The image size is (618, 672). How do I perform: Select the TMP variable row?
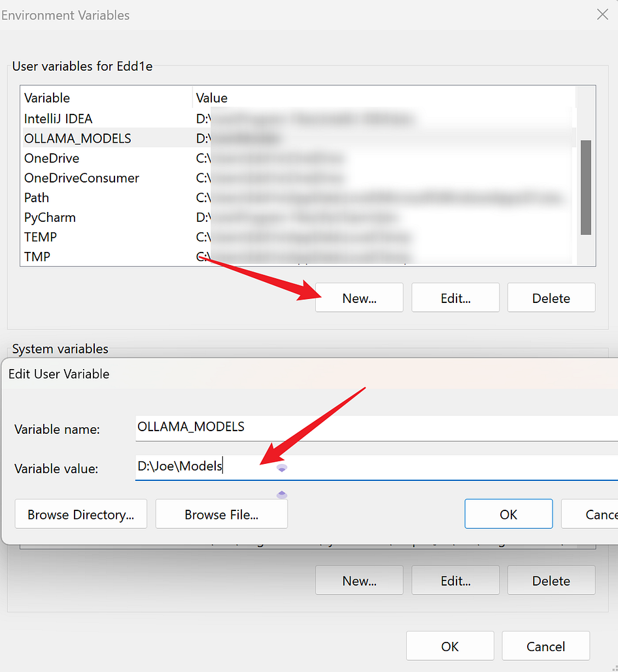point(299,256)
